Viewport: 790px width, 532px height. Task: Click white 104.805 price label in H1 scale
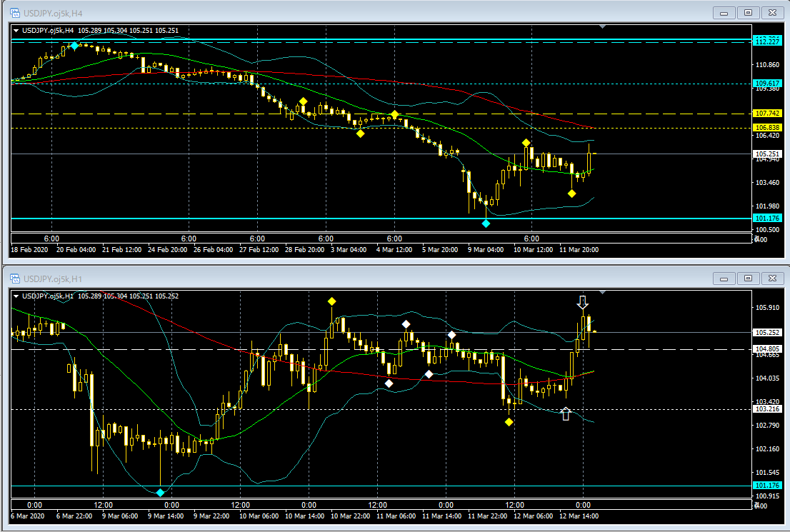point(767,348)
